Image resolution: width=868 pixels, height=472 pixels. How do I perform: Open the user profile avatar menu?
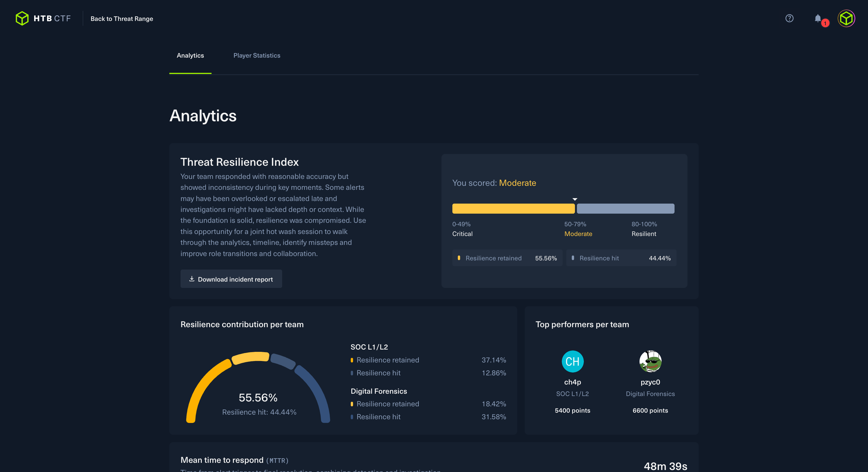[x=846, y=19]
